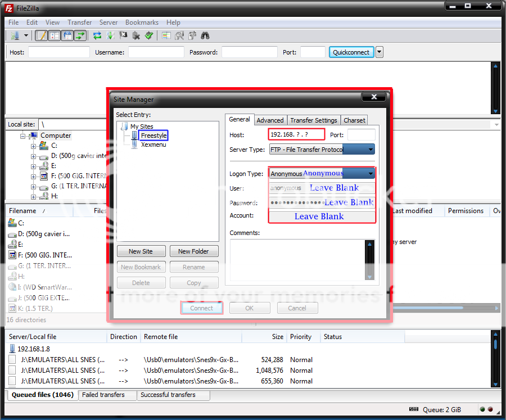Screen dimensions: 506x420
Task: Click the F: drive icon in file list
Action: point(12,255)
